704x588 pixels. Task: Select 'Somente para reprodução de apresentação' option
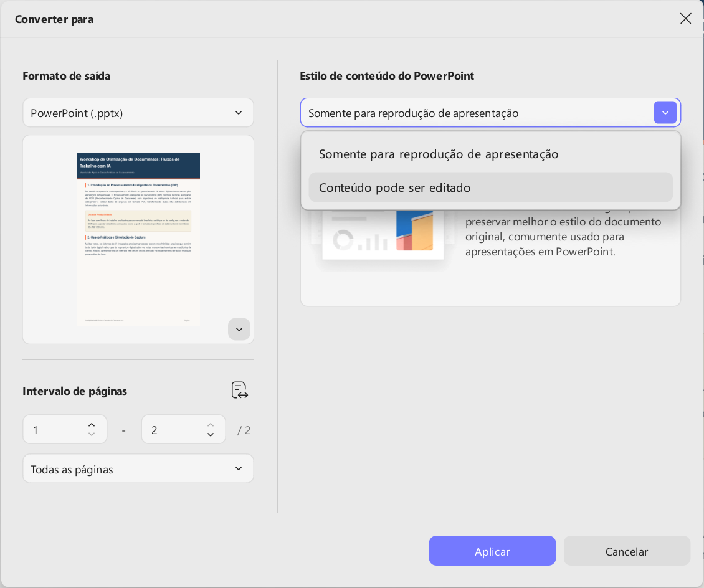[490, 154]
